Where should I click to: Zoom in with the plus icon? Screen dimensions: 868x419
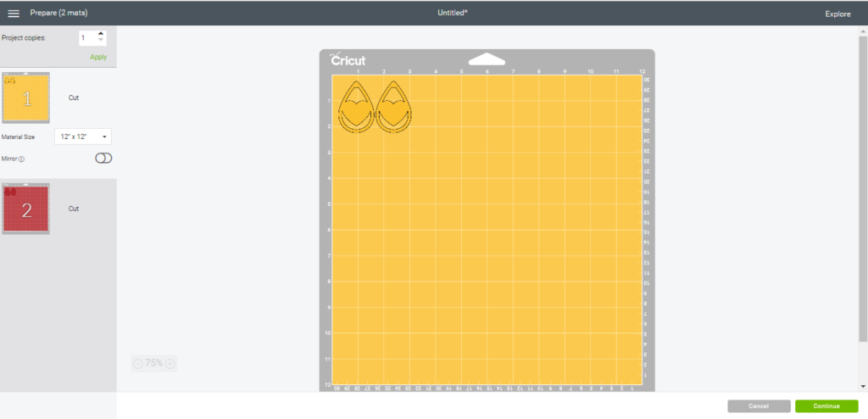coord(170,363)
